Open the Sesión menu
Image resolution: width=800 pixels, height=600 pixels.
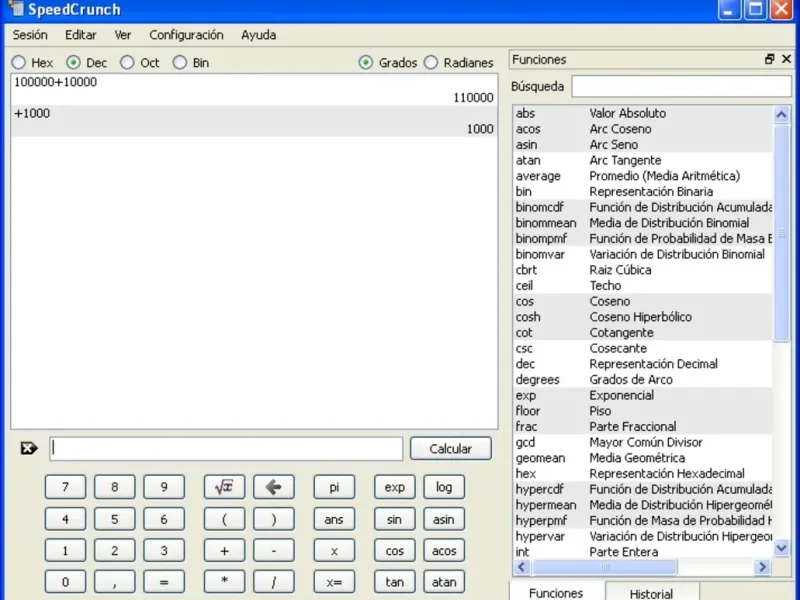pyautogui.click(x=30, y=35)
